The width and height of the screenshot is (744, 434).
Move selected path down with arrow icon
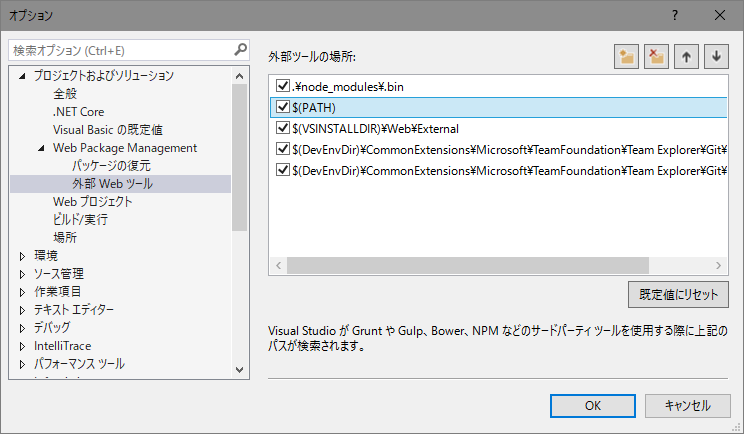point(716,57)
